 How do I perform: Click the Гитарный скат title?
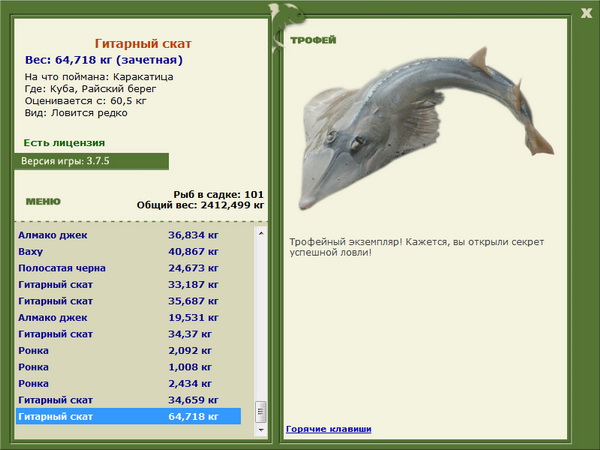click(x=143, y=44)
